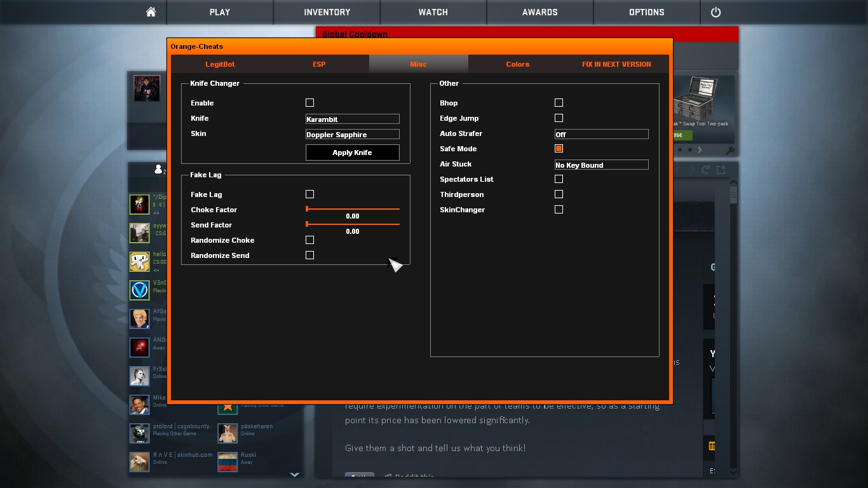
Task: Adjust the Send Factor slider
Action: (353, 224)
